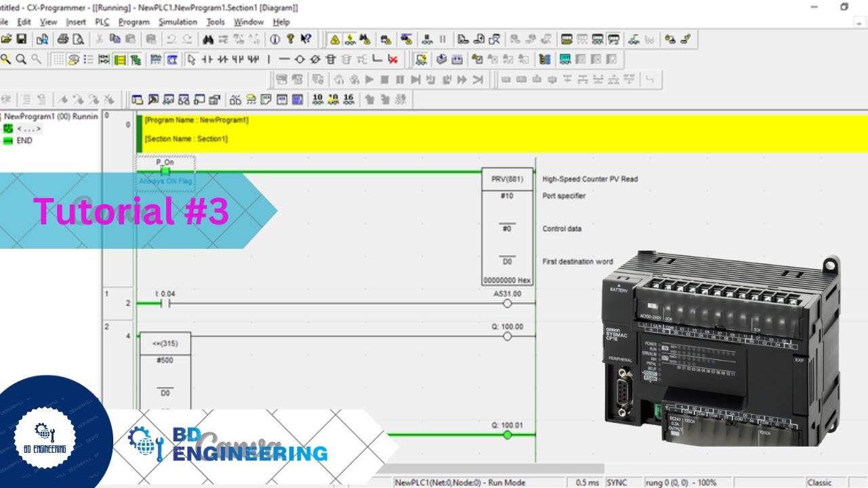Select NewProgram1 (00) Running tree item
The height and width of the screenshot is (488, 868).
(51, 117)
